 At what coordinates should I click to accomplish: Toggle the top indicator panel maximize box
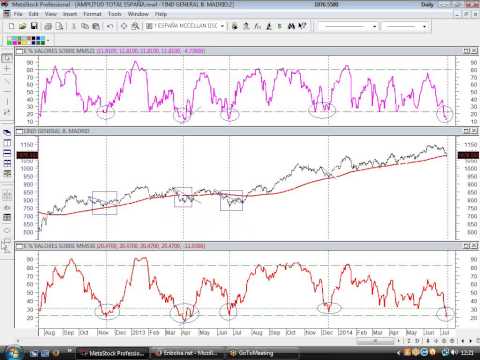467,51
